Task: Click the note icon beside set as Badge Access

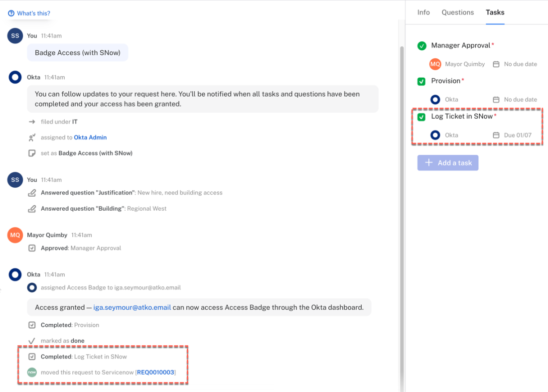Action: 32,153
